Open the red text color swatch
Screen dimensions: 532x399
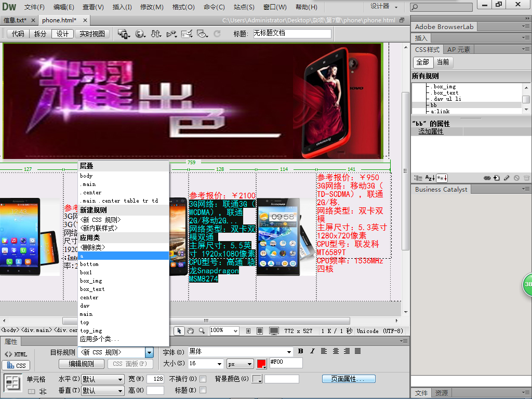262,364
